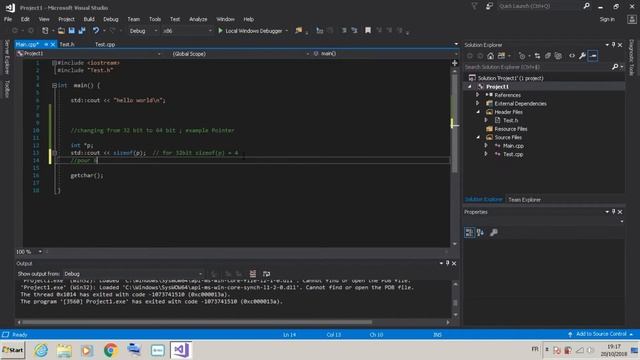This screenshot has height=360, width=640.
Task: Click the notifications flag icon
Action: point(474,6)
